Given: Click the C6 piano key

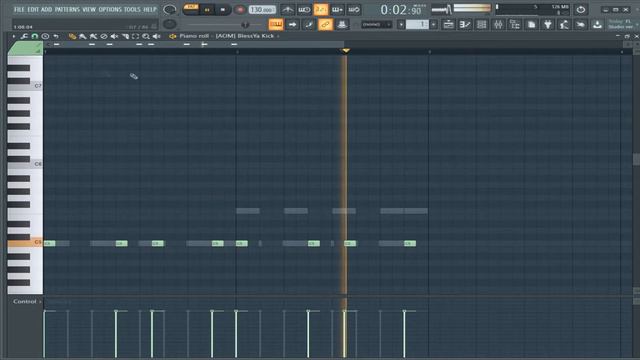Looking at the screenshot, I should [24, 164].
